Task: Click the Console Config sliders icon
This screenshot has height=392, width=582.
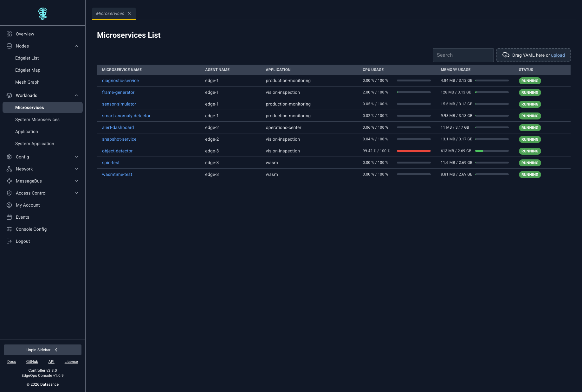Action: pos(9,229)
